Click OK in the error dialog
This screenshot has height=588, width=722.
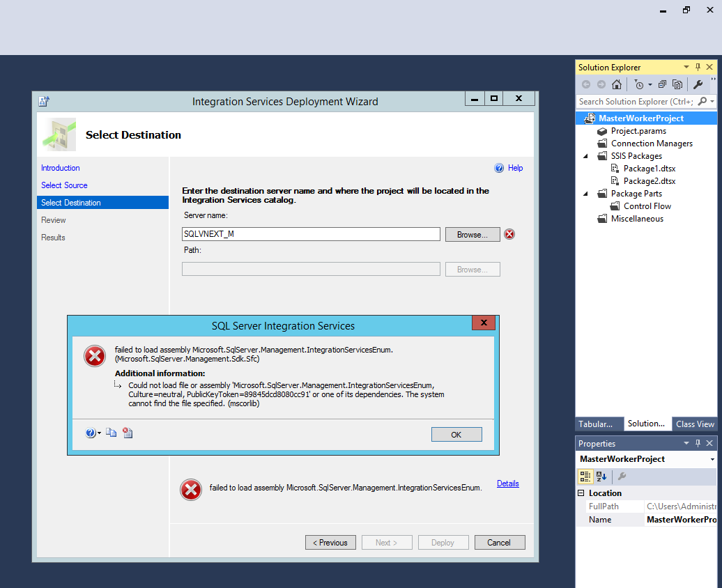click(x=456, y=434)
